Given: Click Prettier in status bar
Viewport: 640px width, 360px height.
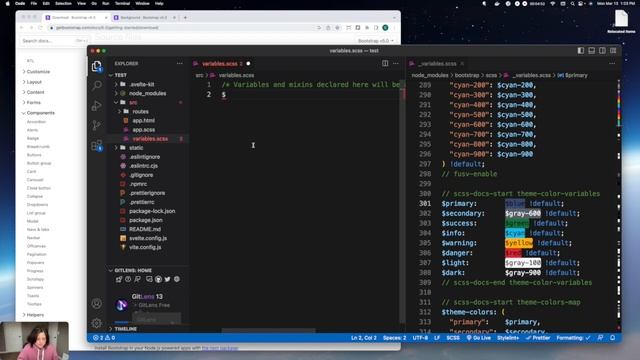Looking at the screenshot, I should pos(538,338).
